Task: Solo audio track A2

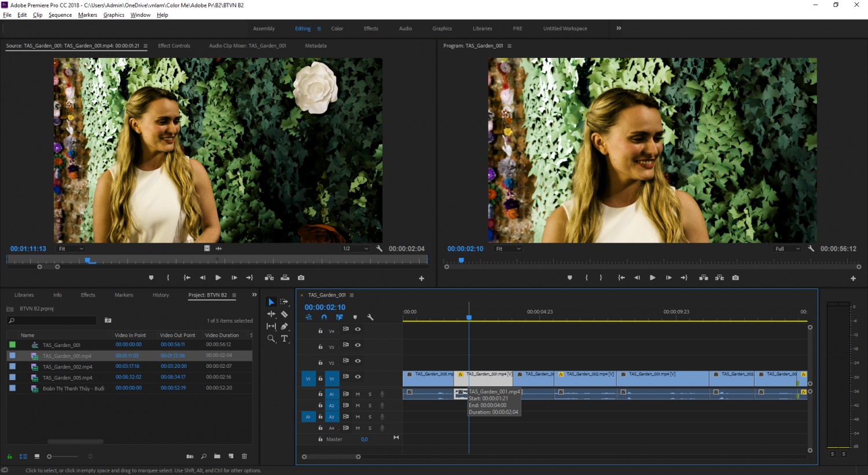Action: [370, 405]
